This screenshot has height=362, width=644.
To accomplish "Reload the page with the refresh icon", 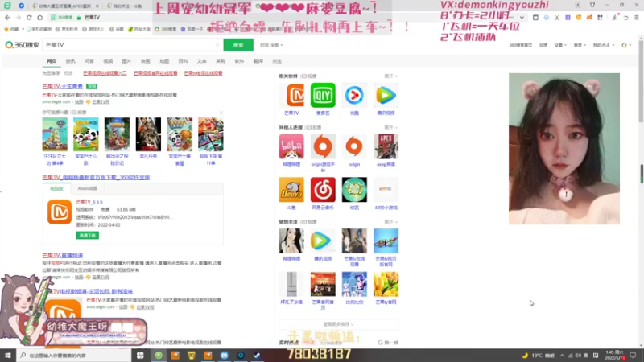I will coord(29,18).
